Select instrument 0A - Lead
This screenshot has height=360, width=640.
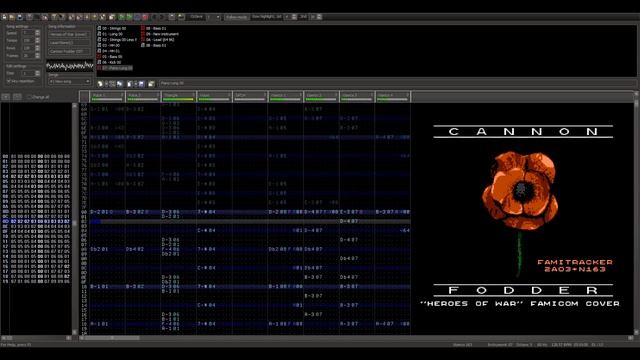click(158, 40)
